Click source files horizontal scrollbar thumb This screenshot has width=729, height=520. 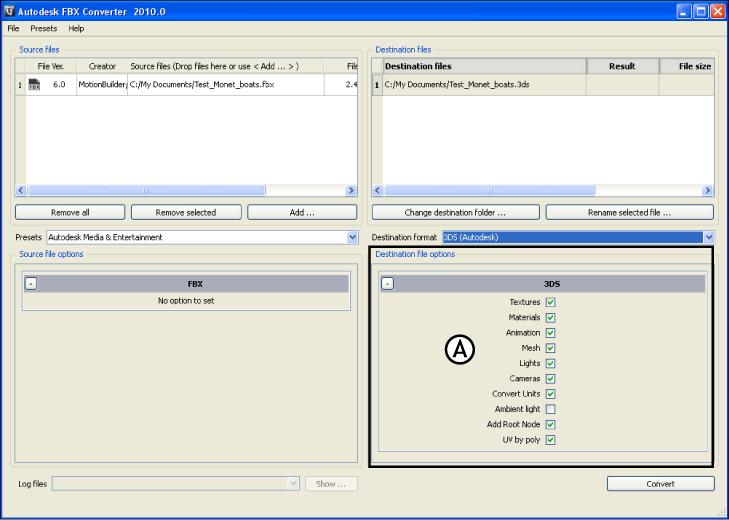click(x=146, y=190)
